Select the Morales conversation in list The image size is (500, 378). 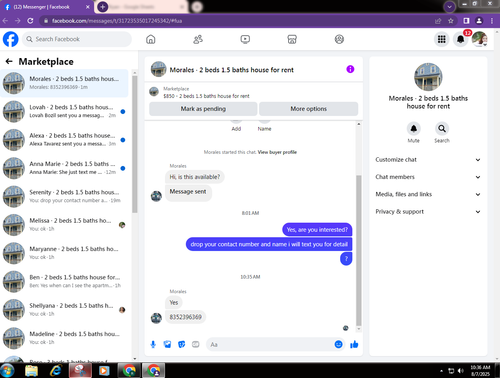(x=64, y=83)
